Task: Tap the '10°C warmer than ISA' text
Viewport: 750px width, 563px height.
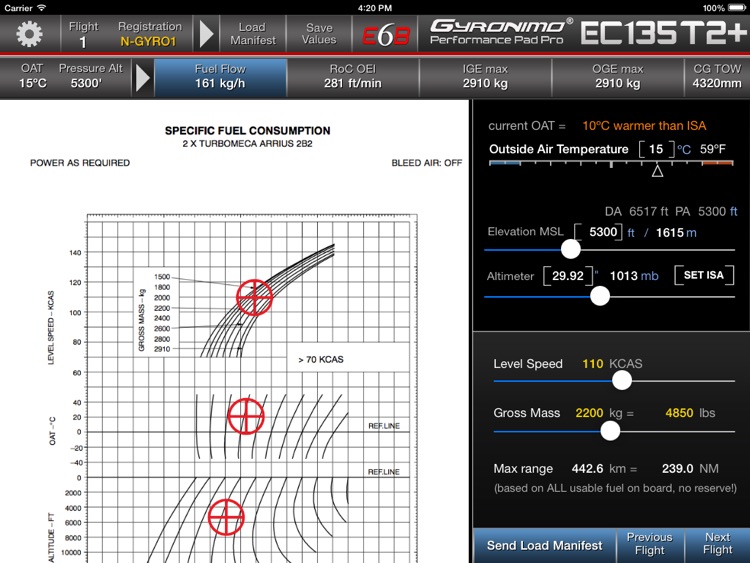Action: (x=644, y=126)
